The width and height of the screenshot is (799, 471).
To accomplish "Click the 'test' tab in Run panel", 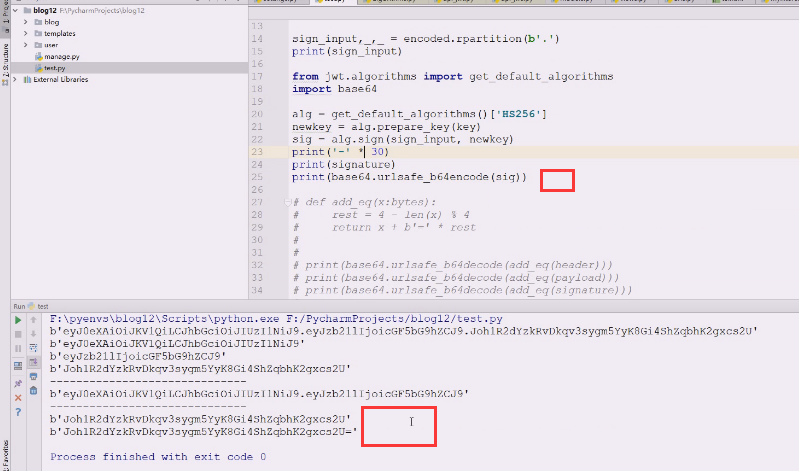I will 43,306.
